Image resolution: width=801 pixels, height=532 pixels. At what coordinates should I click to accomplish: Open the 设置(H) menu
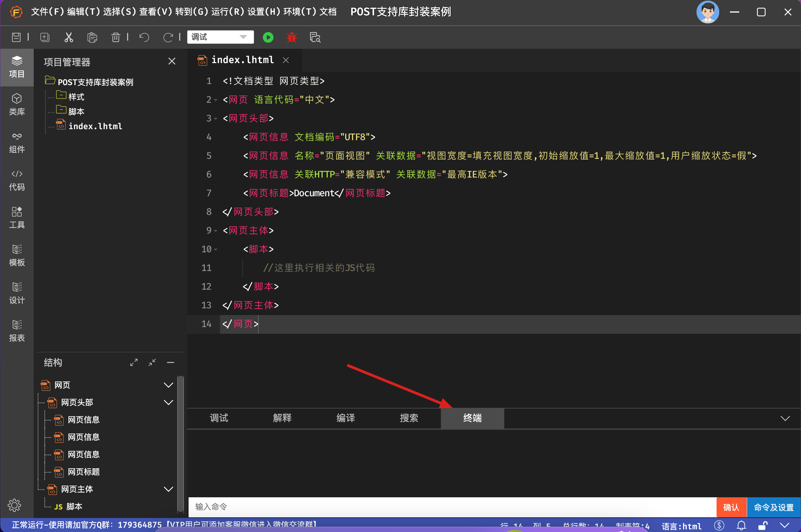click(264, 12)
